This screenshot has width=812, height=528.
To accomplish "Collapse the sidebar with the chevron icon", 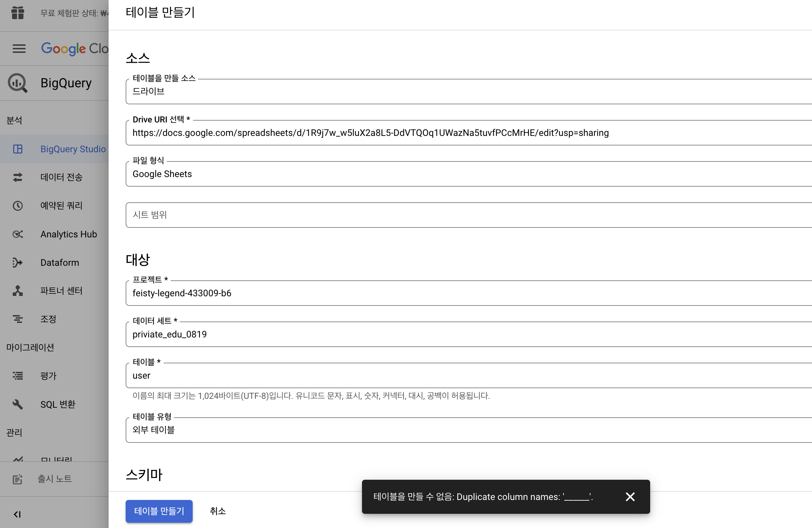I will click(17, 514).
